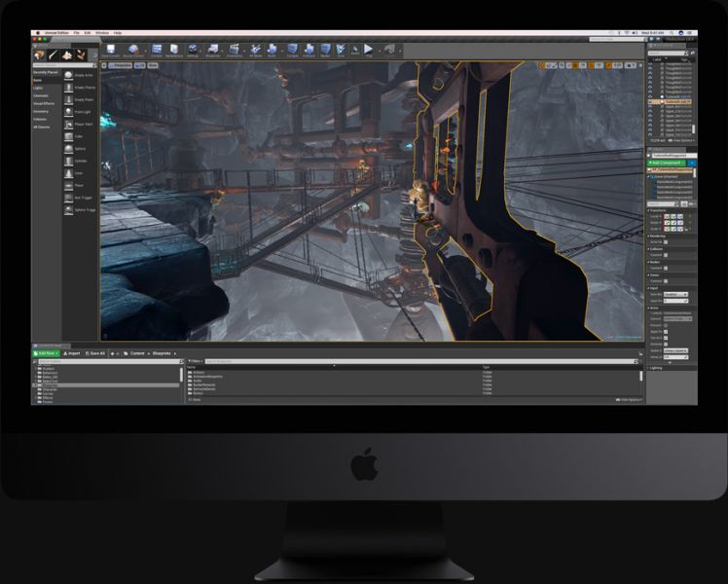This screenshot has height=584, width=728.
Task: Click Import in the Content Browser
Action: pos(72,353)
